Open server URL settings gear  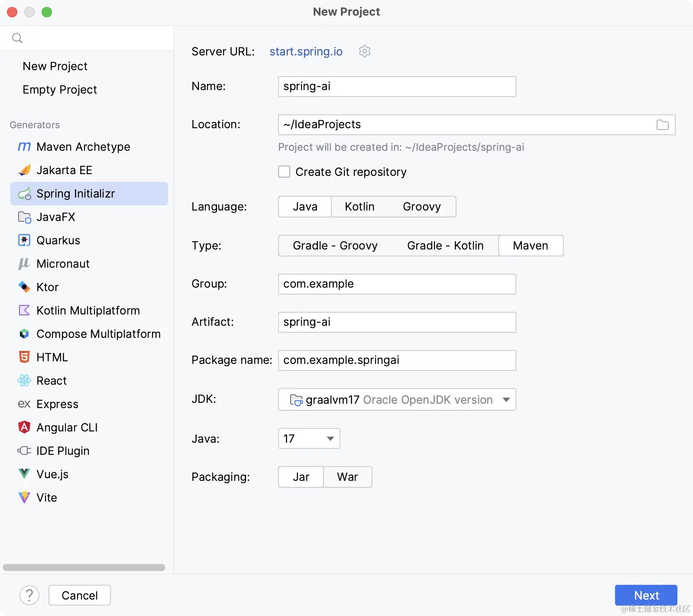365,51
